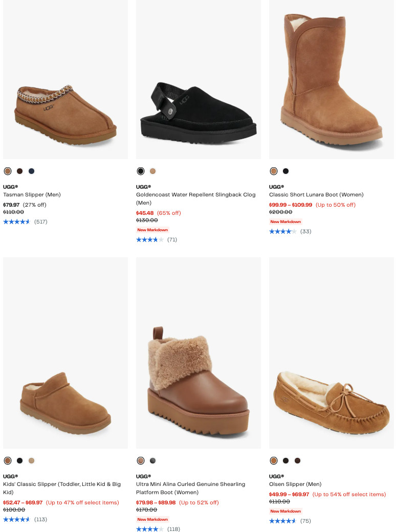Choose dark brown swatch for Tasman Slipper
Screen dimensions: 396x532
19,171
